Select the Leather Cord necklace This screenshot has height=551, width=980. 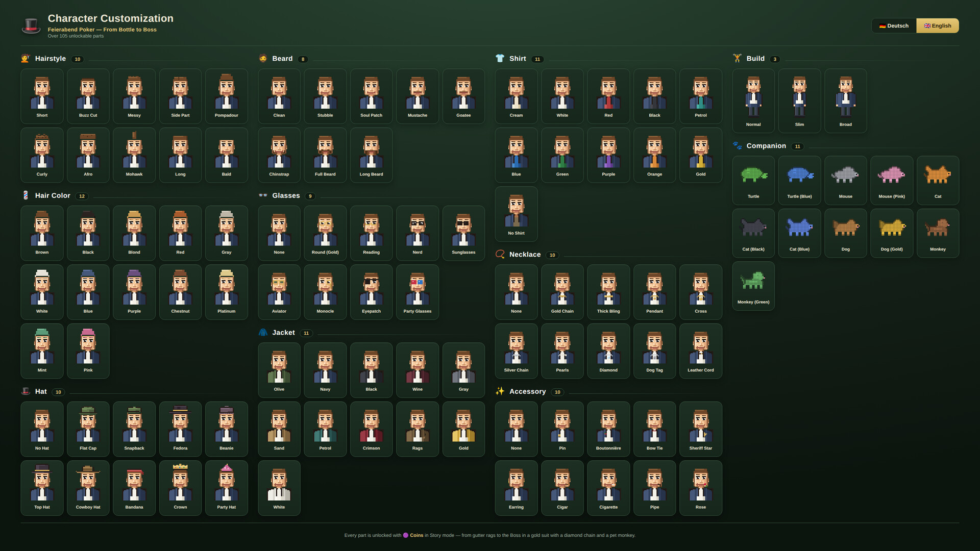coord(701,351)
